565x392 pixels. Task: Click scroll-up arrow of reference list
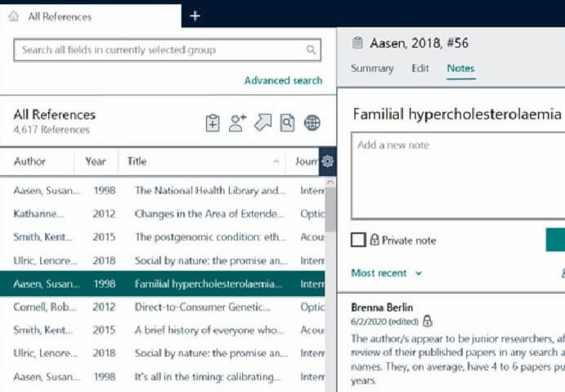[x=330, y=182]
